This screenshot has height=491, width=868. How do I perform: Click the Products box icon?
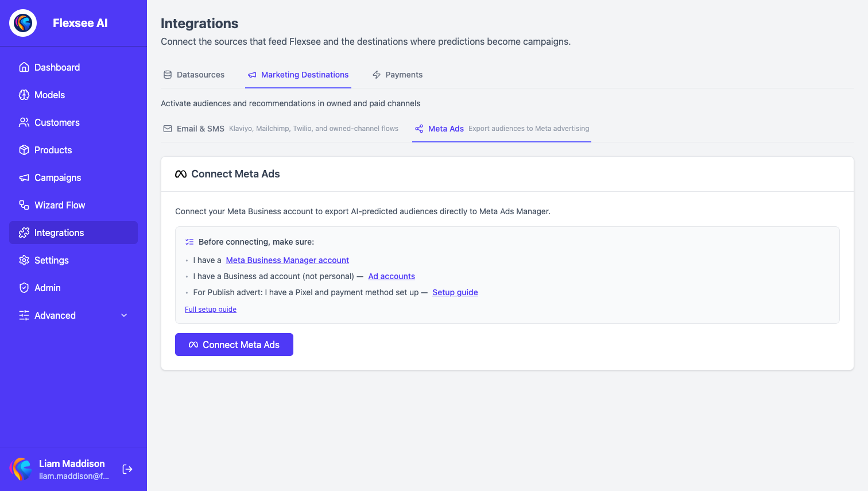click(24, 150)
